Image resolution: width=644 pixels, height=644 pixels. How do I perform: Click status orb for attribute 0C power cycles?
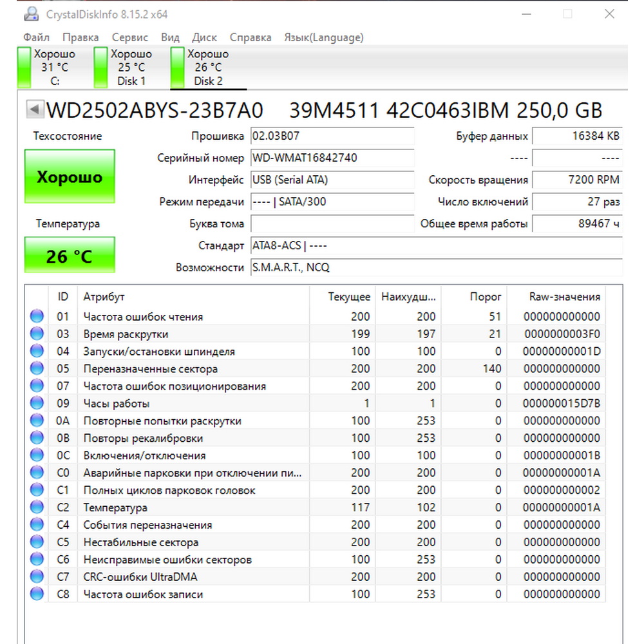click(x=37, y=455)
